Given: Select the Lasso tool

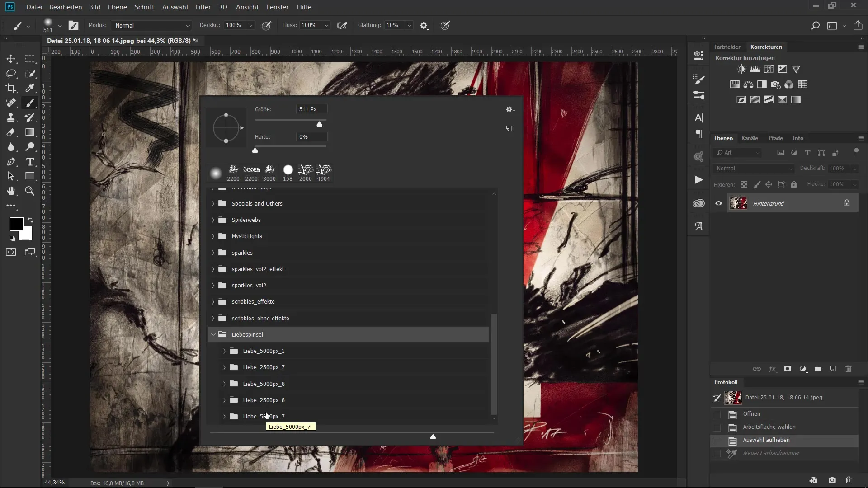Looking at the screenshot, I should (11, 74).
